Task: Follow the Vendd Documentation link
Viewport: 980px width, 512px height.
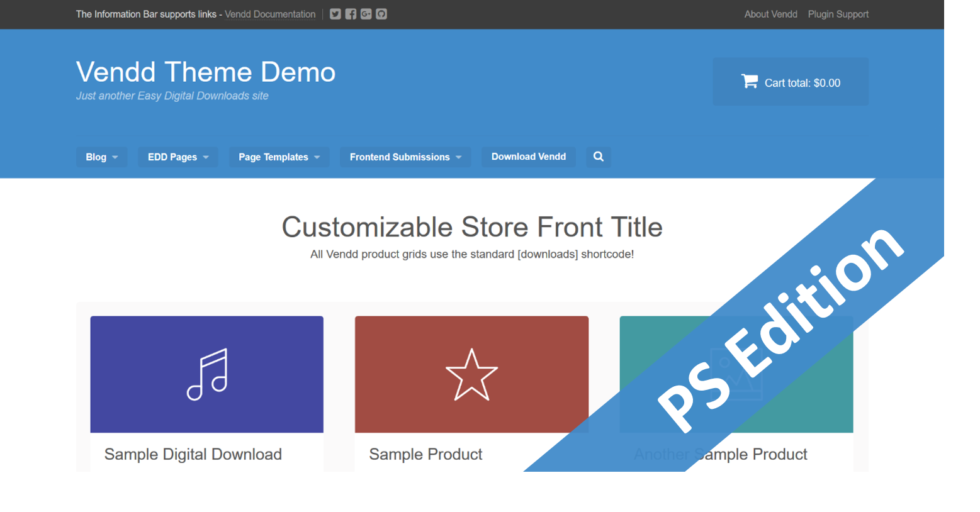Action: coord(270,14)
